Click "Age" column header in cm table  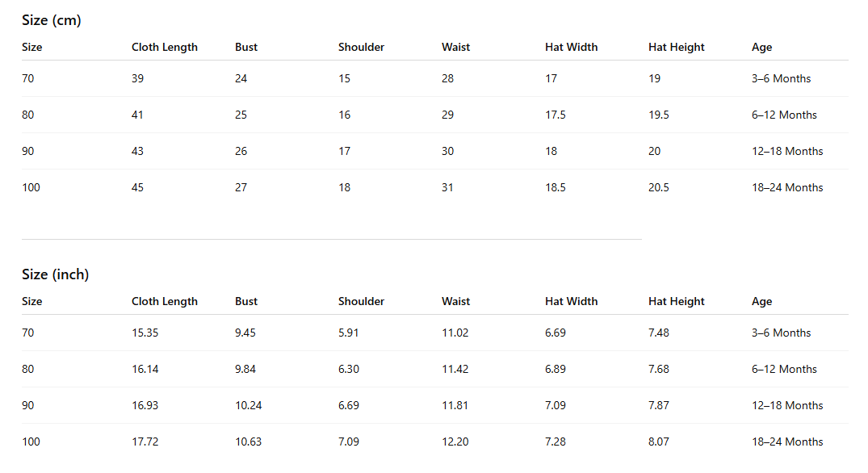point(761,48)
